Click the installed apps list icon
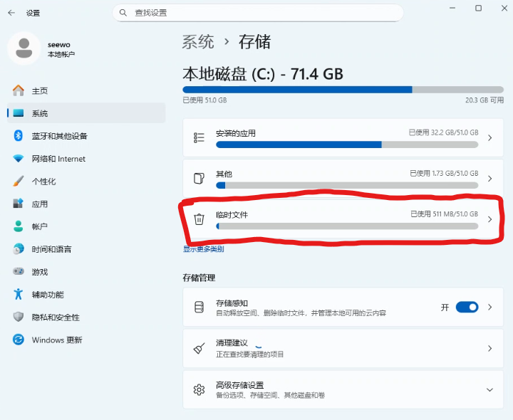The image size is (513, 420). coord(199,137)
